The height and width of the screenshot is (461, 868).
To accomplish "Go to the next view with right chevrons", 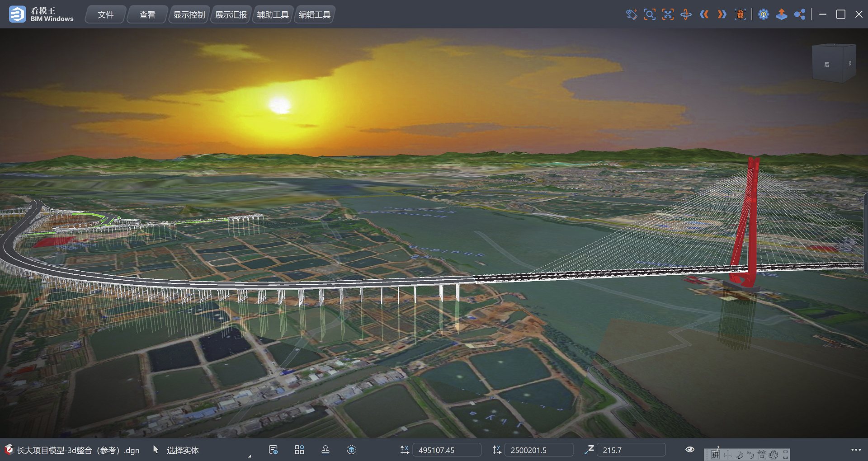I will tap(722, 14).
